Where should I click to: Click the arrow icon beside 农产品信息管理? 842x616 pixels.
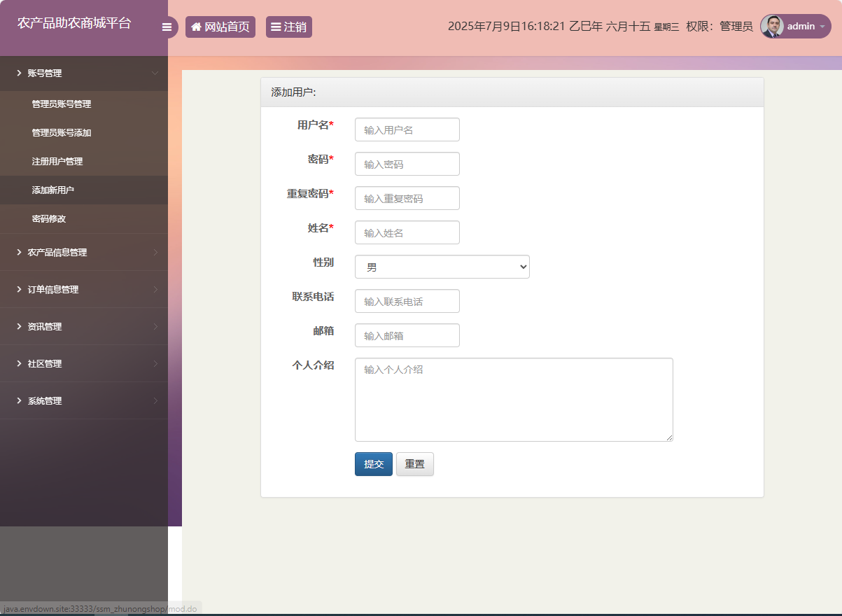click(18, 252)
